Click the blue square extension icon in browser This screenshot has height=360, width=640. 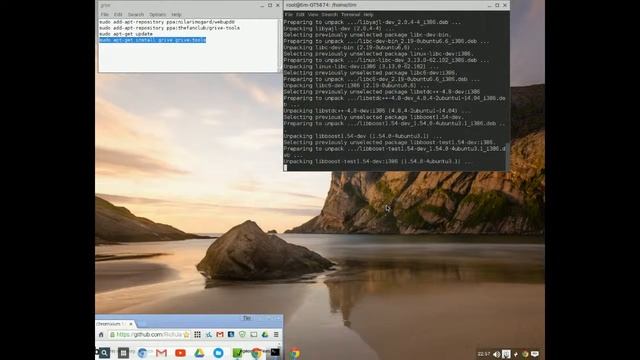(231, 335)
